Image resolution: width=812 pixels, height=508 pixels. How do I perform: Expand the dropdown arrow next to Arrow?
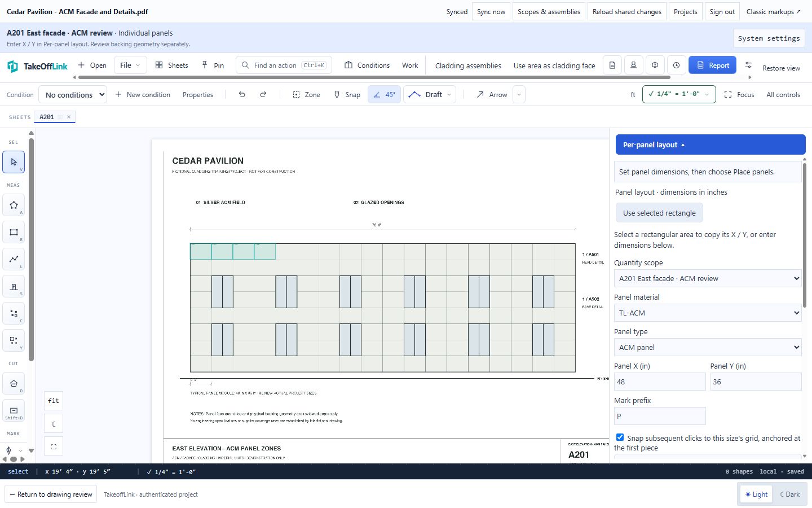pyautogui.click(x=519, y=95)
